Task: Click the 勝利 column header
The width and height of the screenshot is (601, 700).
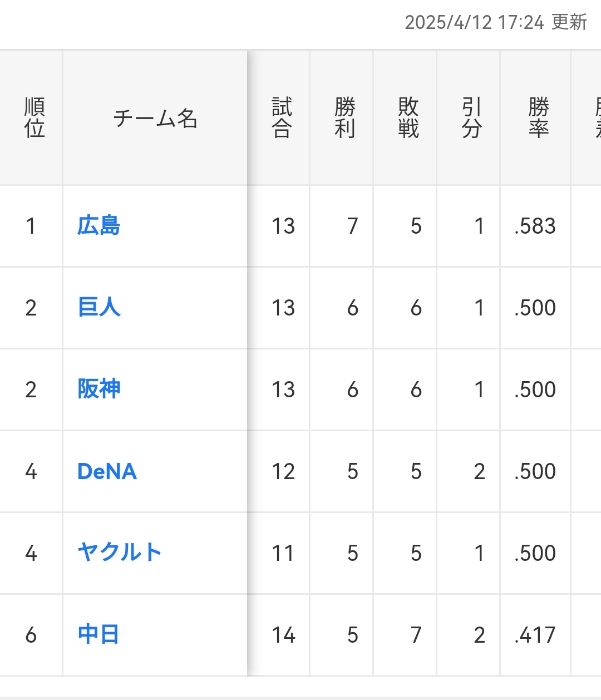Action: pos(345,118)
